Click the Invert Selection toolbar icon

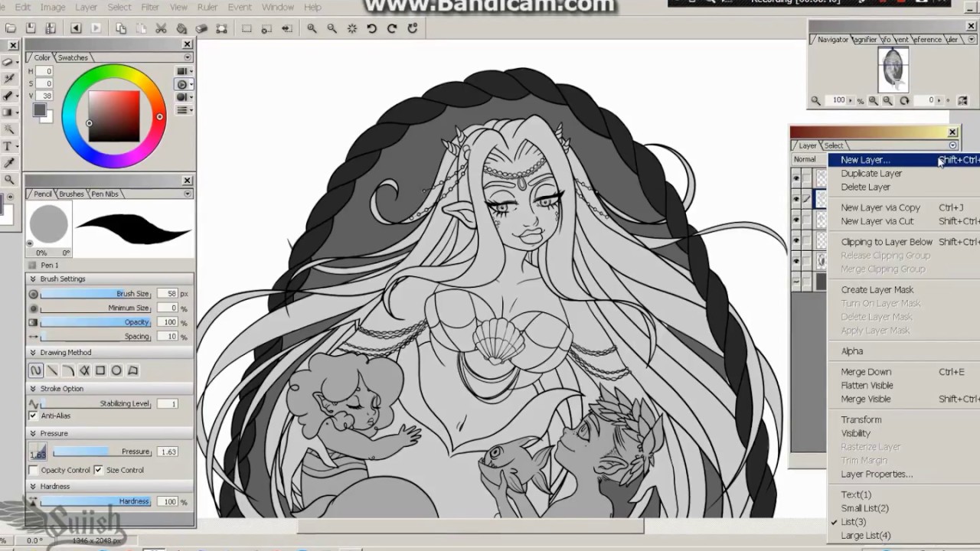click(x=286, y=28)
